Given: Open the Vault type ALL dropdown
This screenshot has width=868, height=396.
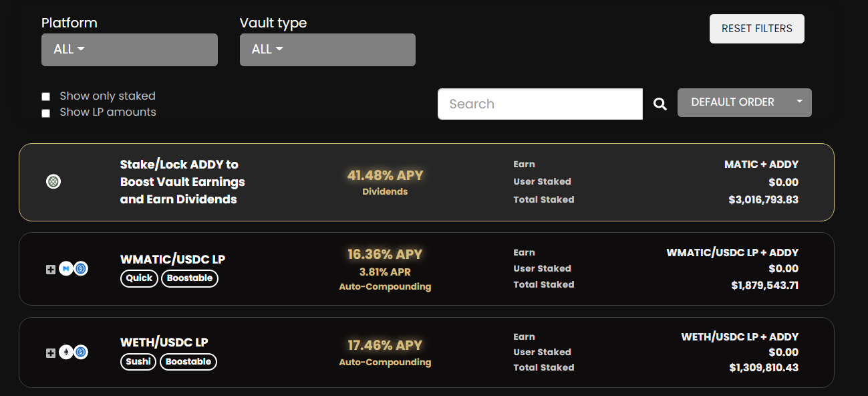Looking at the screenshot, I should tap(327, 50).
